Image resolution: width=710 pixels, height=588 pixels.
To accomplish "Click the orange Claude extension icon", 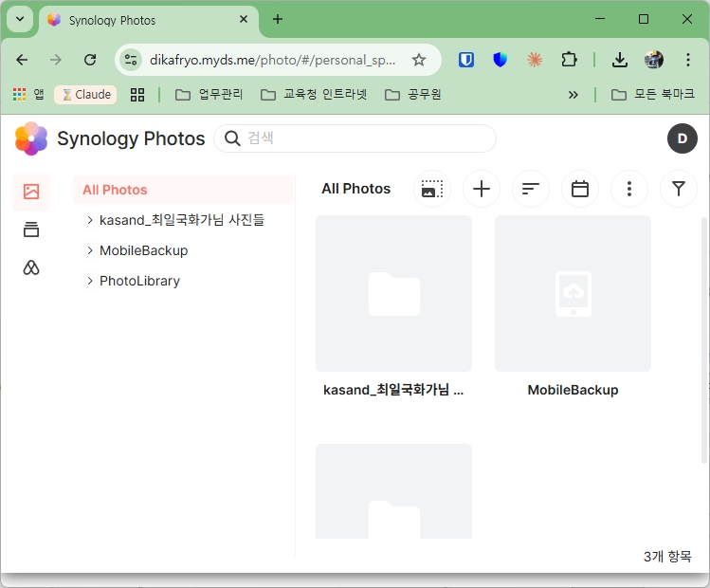I will (535, 60).
